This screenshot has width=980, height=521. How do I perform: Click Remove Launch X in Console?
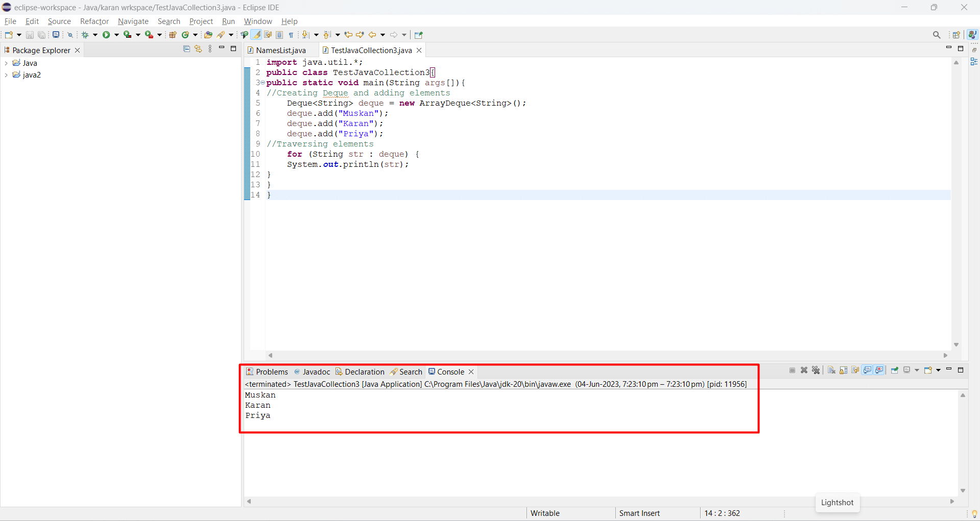(804, 370)
